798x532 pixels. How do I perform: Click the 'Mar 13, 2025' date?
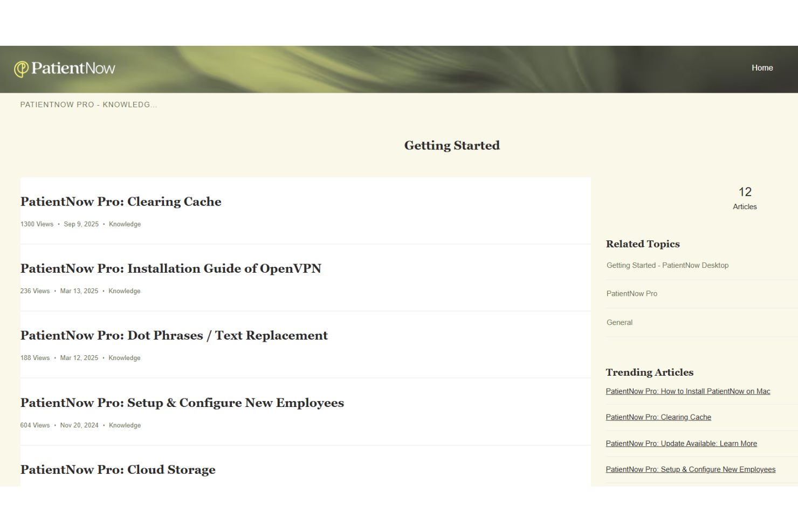(x=79, y=291)
